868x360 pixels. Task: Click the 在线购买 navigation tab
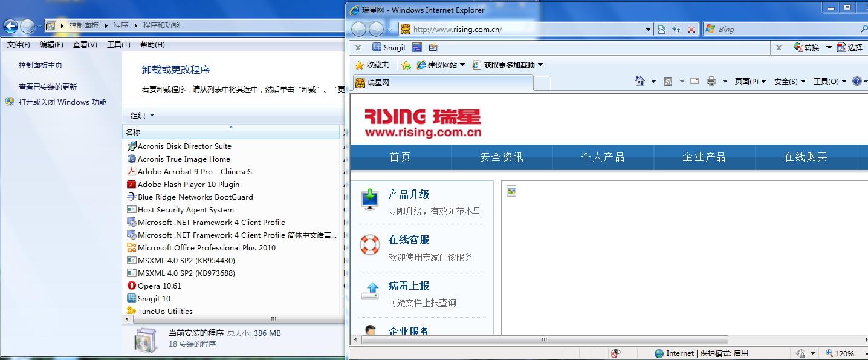806,157
